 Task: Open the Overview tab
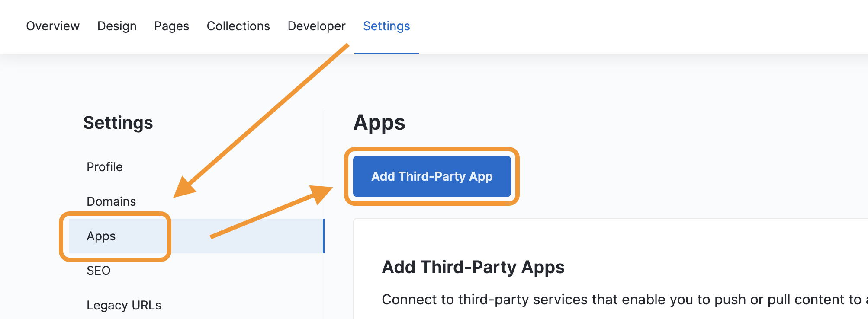[53, 26]
